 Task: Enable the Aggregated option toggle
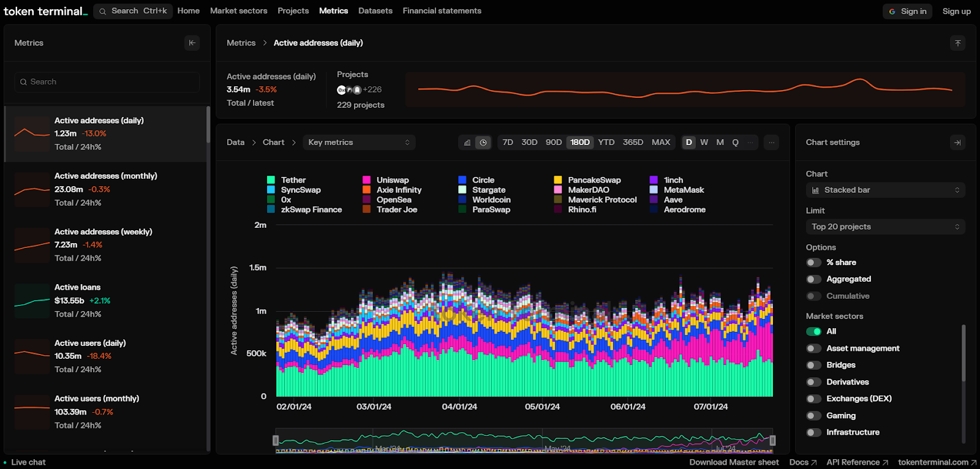[813, 279]
